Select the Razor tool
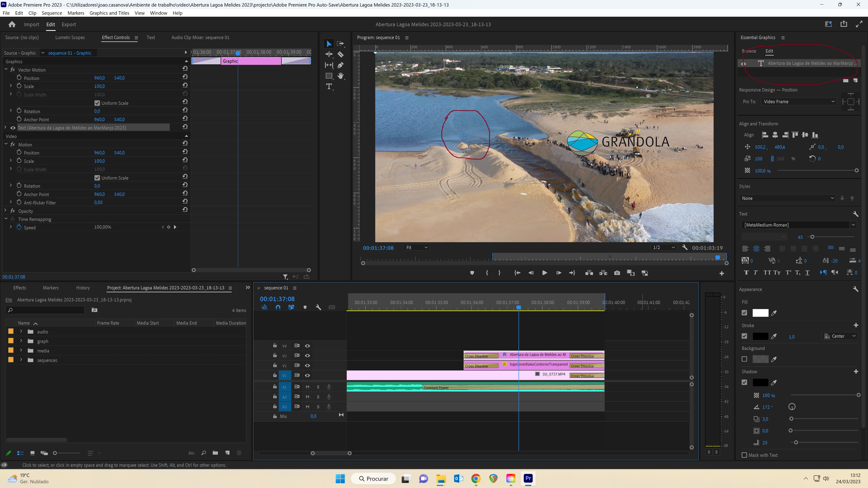The width and height of the screenshot is (868, 488). point(341,54)
